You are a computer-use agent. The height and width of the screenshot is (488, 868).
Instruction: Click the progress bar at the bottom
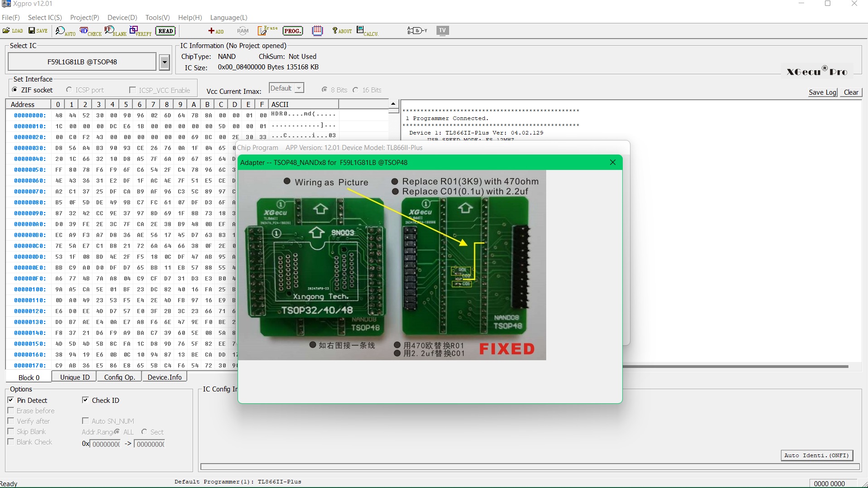tap(530, 467)
